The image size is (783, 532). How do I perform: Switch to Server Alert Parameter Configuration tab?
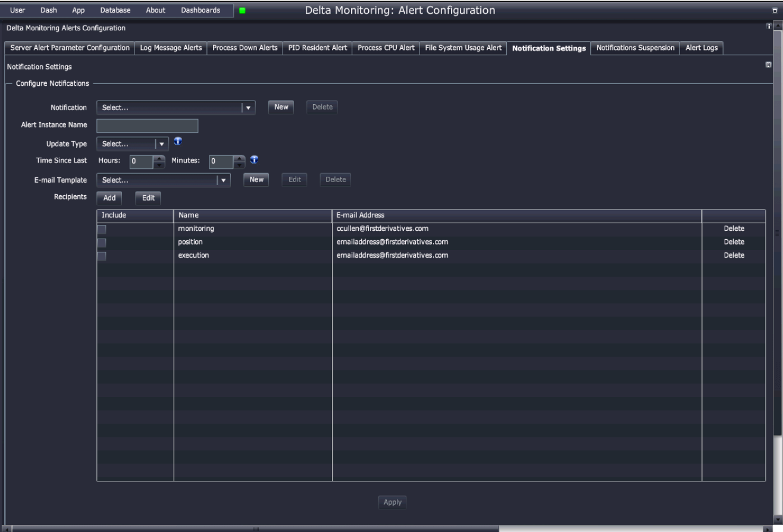click(70, 48)
